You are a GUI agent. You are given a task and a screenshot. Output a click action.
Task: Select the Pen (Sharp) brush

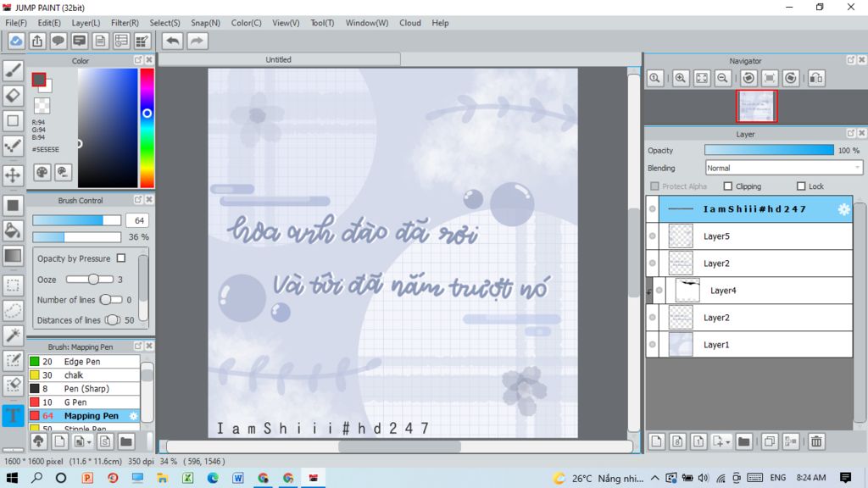[x=84, y=388]
